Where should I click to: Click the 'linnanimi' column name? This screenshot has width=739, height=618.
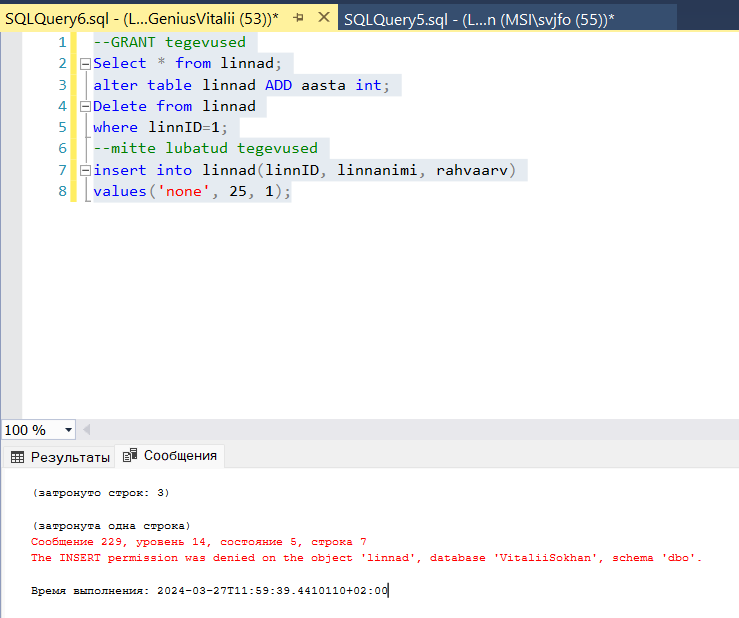click(377, 170)
